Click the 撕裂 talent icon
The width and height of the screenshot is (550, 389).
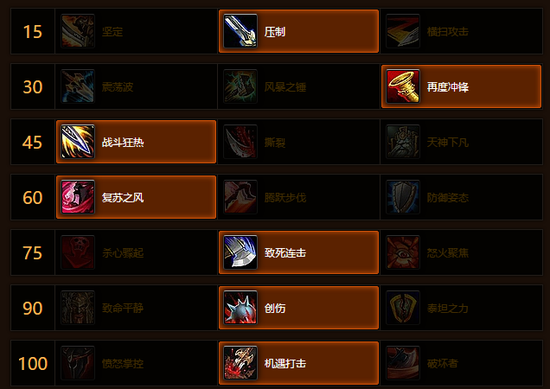pyautogui.click(x=240, y=142)
